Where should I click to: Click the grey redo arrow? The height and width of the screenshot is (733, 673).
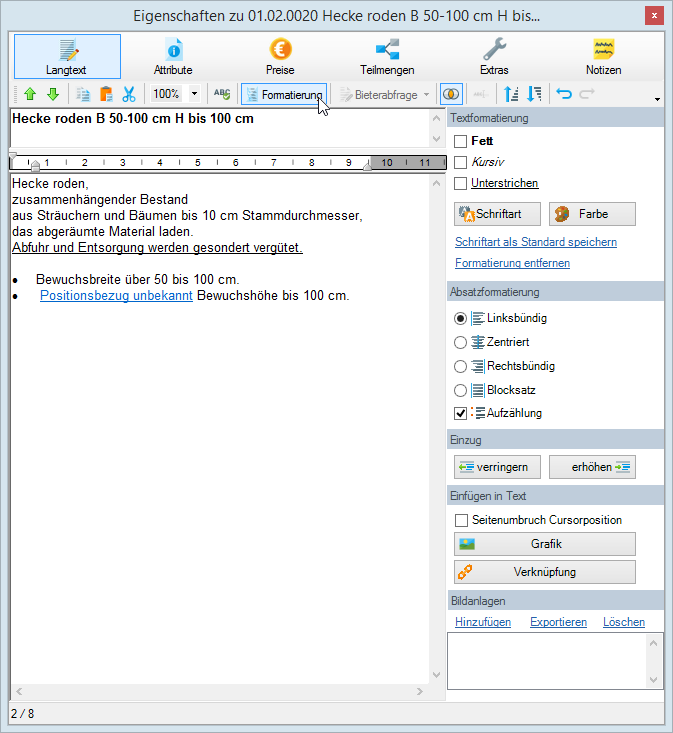coord(587,94)
